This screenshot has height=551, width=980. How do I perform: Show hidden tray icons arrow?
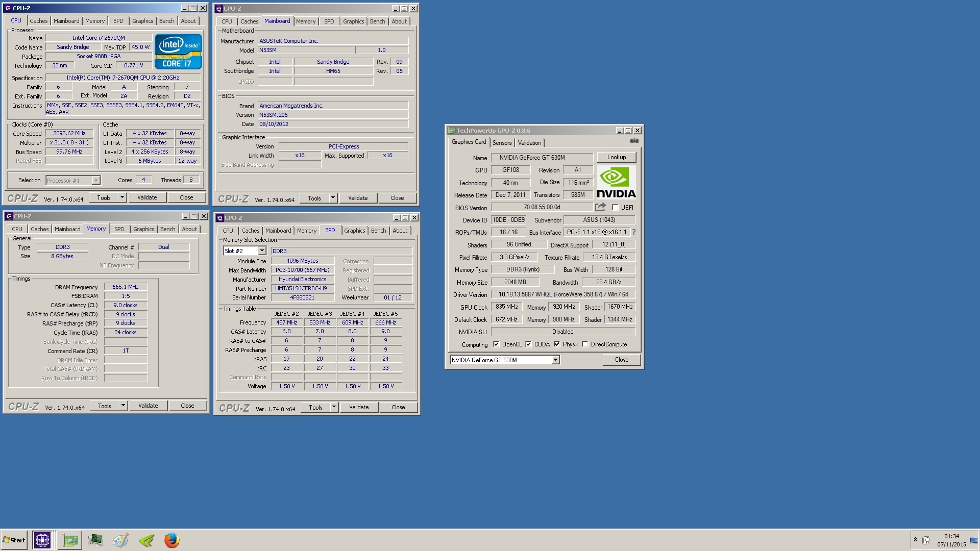tap(915, 540)
